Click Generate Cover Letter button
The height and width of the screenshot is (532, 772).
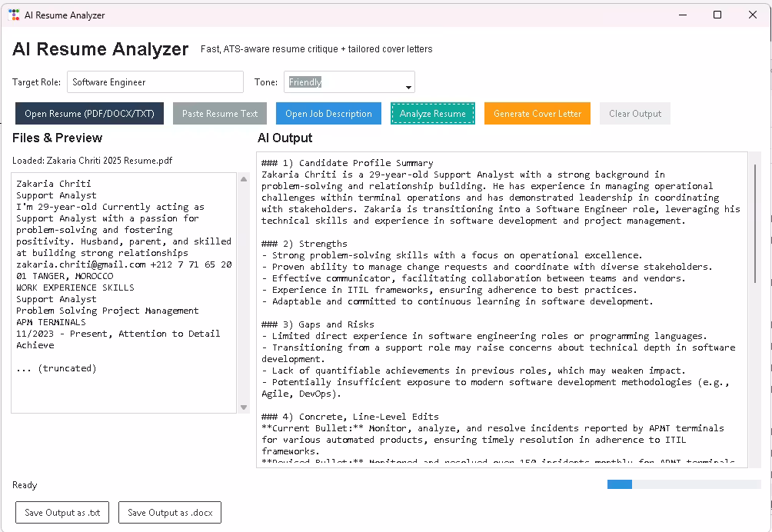click(537, 114)
